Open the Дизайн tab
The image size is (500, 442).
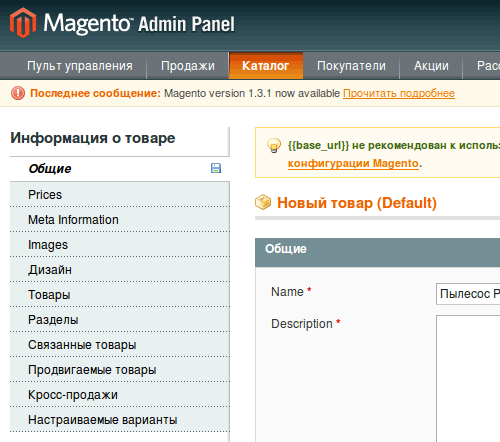[120, 269]
